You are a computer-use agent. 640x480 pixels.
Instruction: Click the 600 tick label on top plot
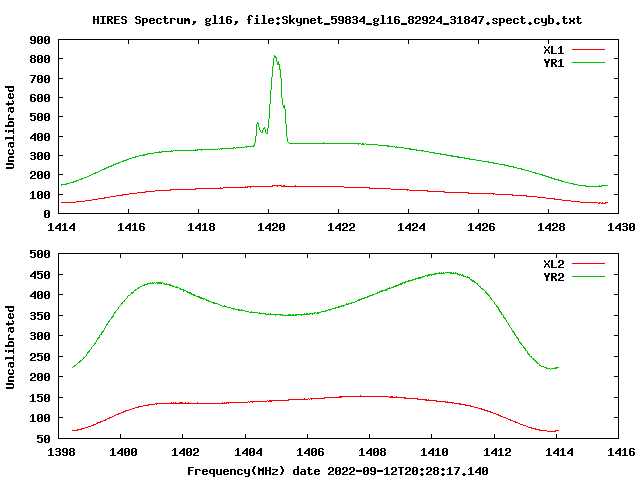[x=40, y=98]
